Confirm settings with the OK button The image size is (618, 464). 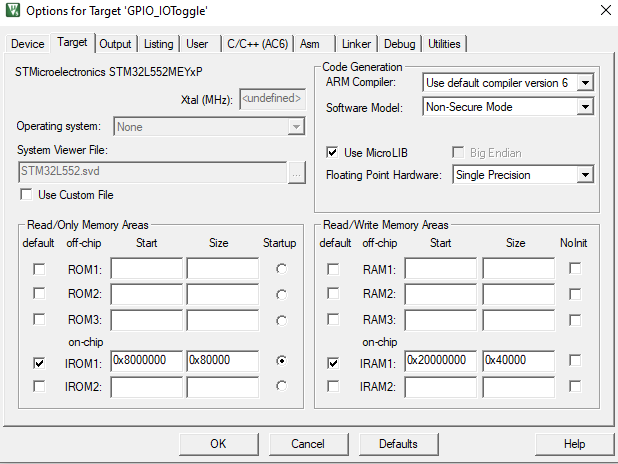[219, 444]
